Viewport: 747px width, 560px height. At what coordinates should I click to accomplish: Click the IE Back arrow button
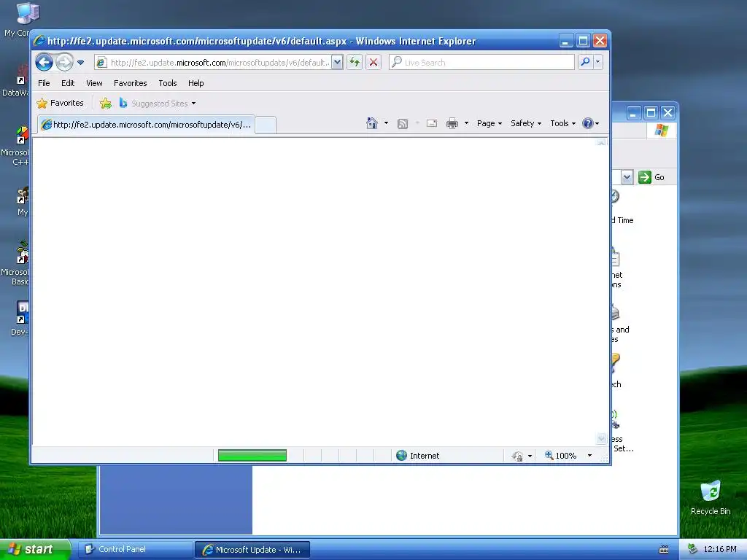coord(44,63)
